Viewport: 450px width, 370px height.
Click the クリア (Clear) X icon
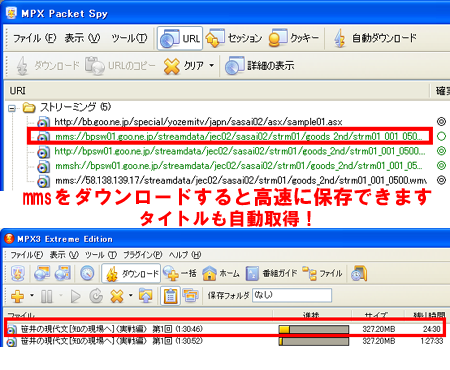(172, 66)
